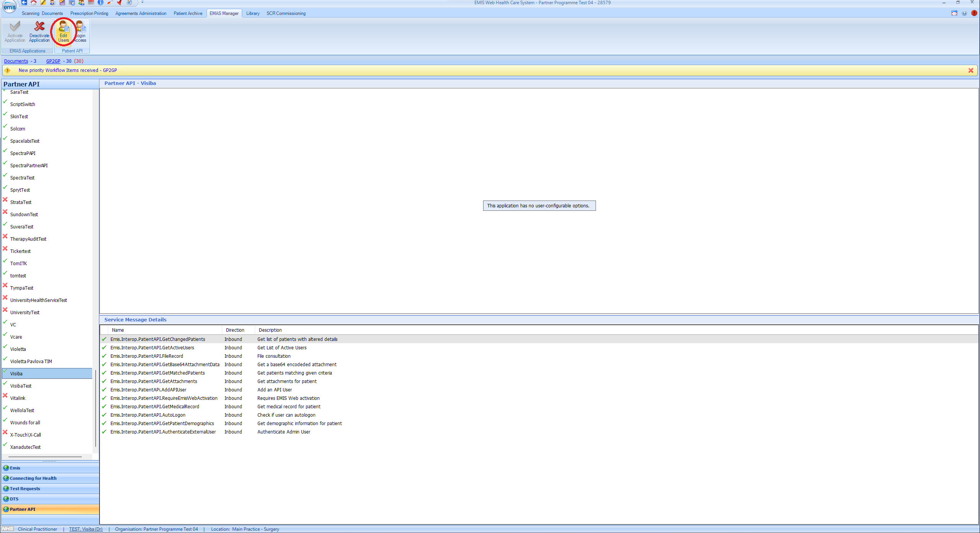Select VisibaTest in the application list
The width and height of the screenshot is (980, 533).
47,386
